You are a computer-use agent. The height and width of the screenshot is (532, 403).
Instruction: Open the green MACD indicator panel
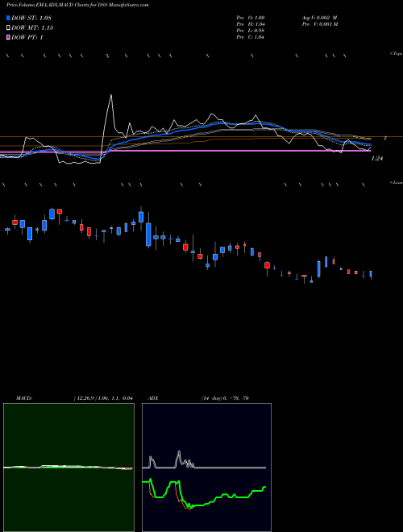pos(69,468)
